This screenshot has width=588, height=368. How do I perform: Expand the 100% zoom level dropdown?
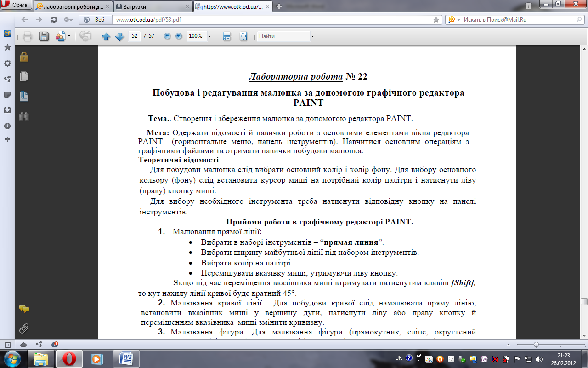[209, 36]
